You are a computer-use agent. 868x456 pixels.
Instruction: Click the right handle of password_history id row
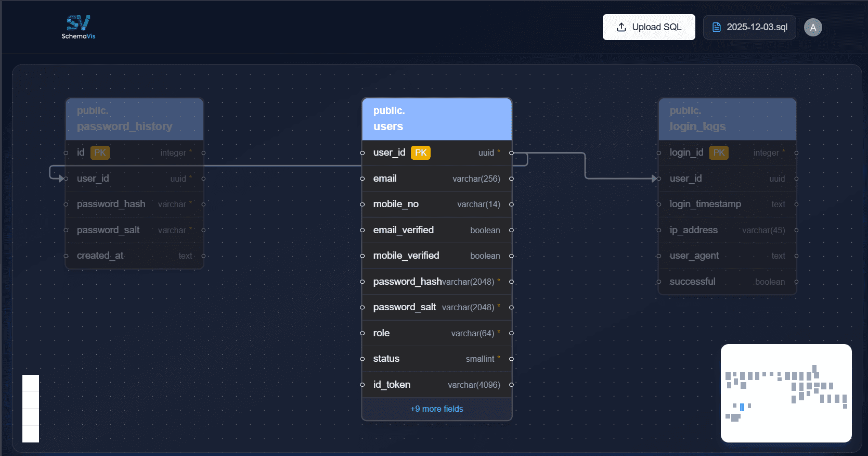click(203, 153)
